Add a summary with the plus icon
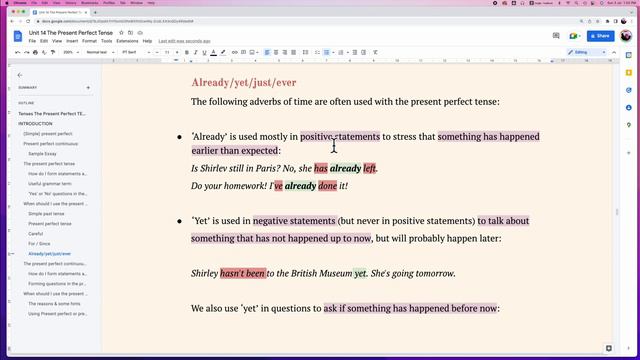 pyautogui.click(x=88, y=88)
